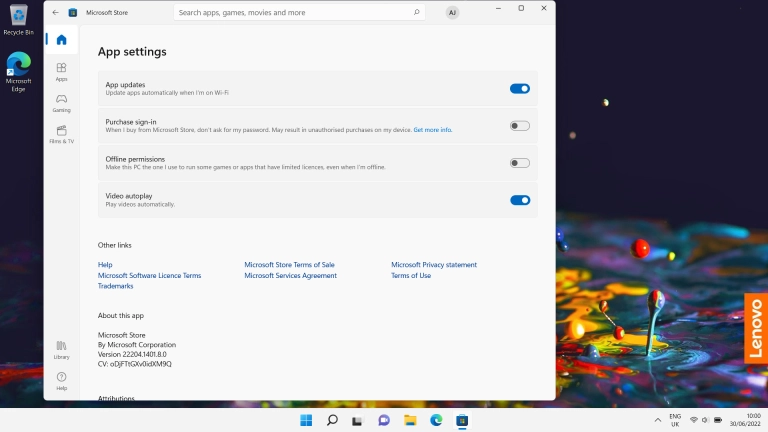Open Microsoft Privacy statement link

[434, 264]
